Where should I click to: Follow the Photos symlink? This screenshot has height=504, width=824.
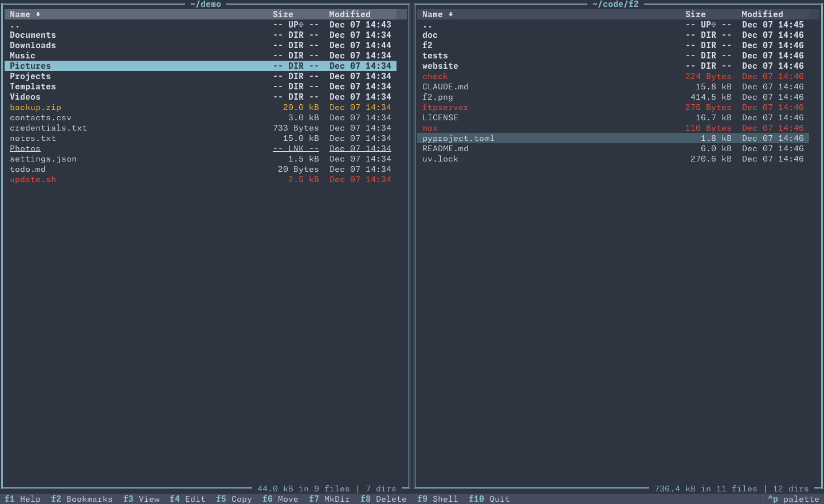point(25,148)
